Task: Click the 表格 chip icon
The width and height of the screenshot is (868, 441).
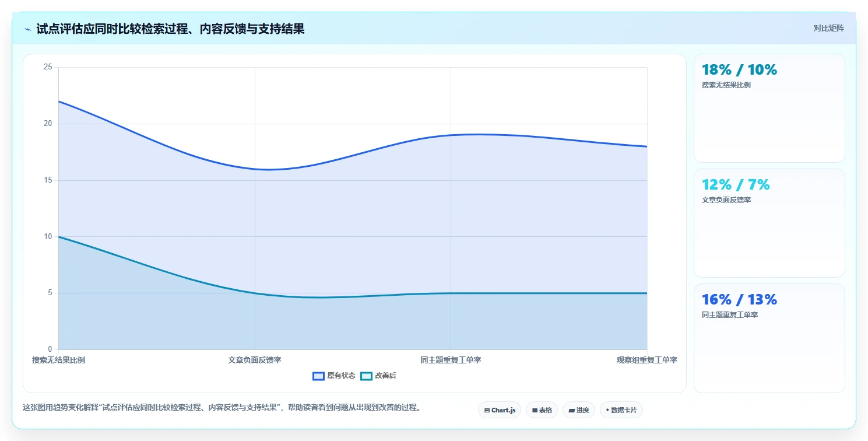Action: click(535, 411)
